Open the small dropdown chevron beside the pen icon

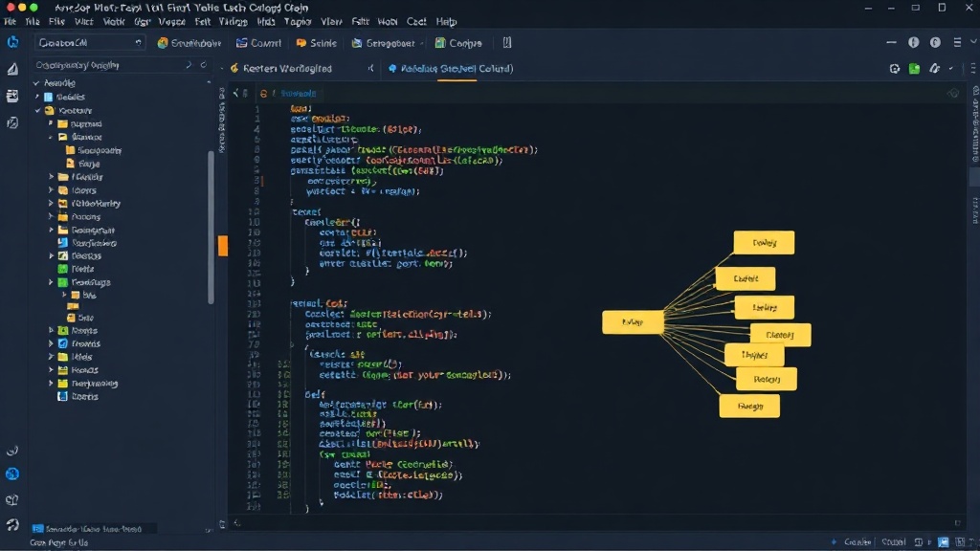pyautogui.click(x=950, y=69)
